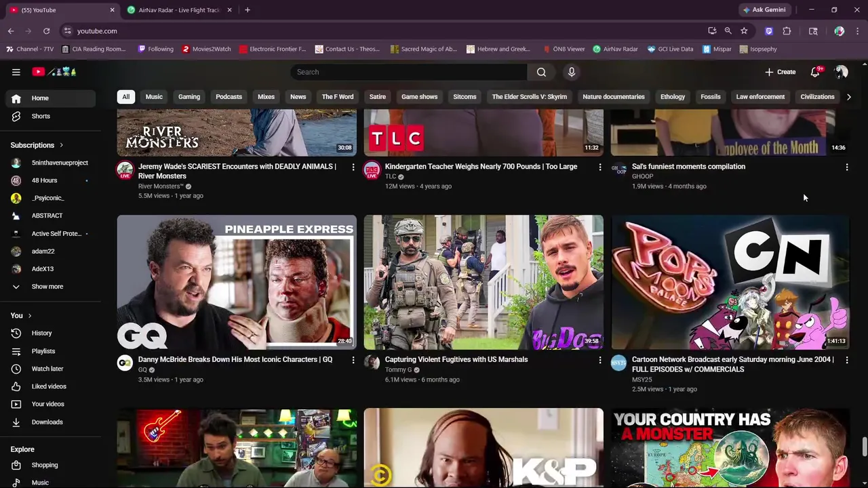
Task: Open Liked videos in the sidebar
Action: tap(52, 386)
